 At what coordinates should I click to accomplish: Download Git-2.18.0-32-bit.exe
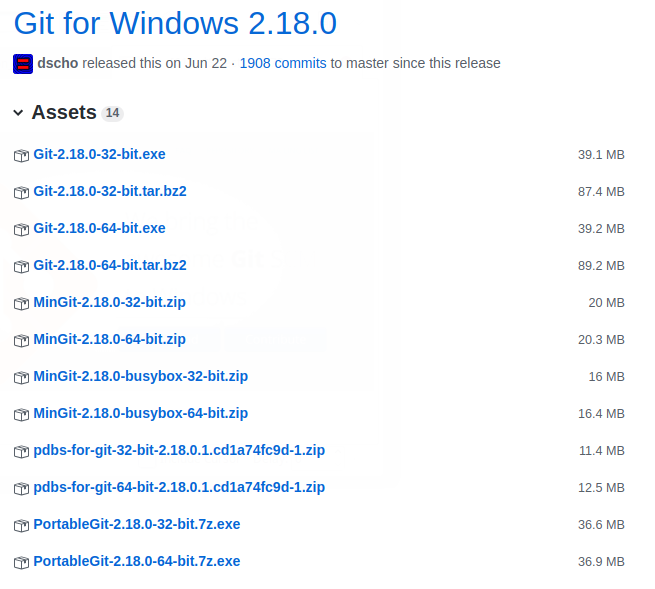click(x=99, y=154)
